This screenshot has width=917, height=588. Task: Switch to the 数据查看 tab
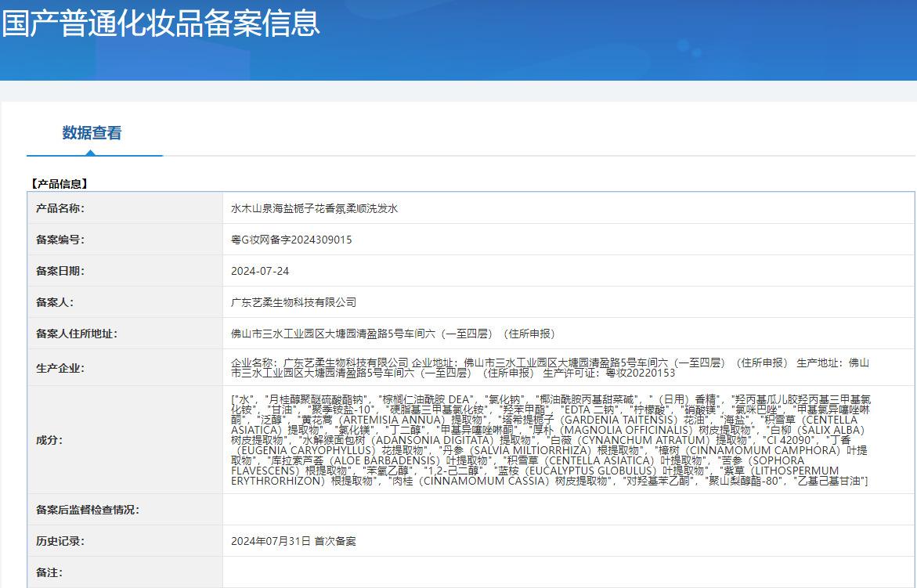[92, 133]
